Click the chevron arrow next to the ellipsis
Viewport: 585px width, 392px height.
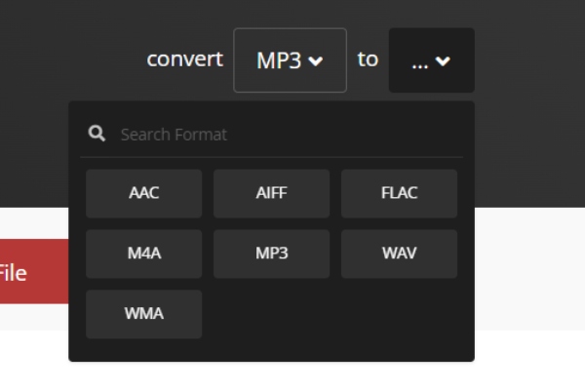click(444, 61)
